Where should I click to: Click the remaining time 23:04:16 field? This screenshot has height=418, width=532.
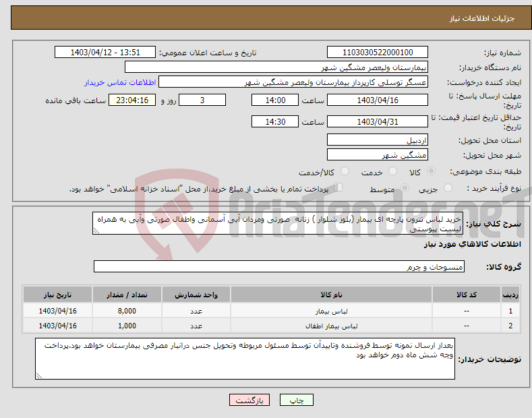(x=132, y=100)
